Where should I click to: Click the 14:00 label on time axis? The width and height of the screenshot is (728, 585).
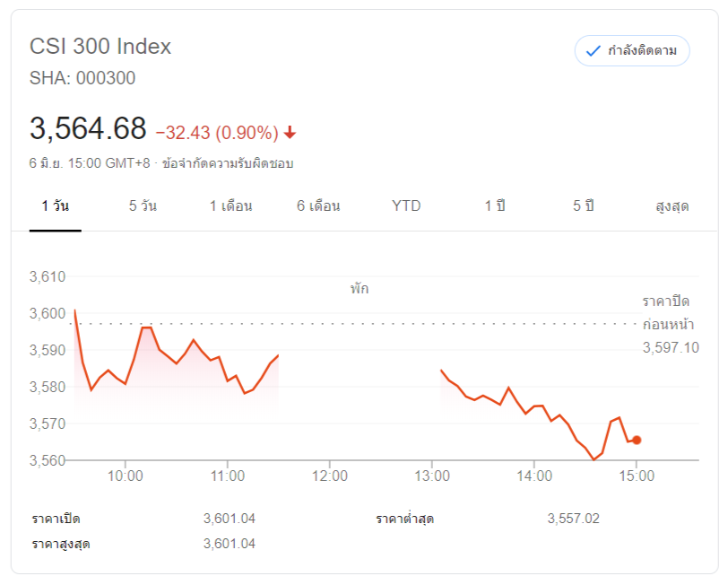[533, 476]
